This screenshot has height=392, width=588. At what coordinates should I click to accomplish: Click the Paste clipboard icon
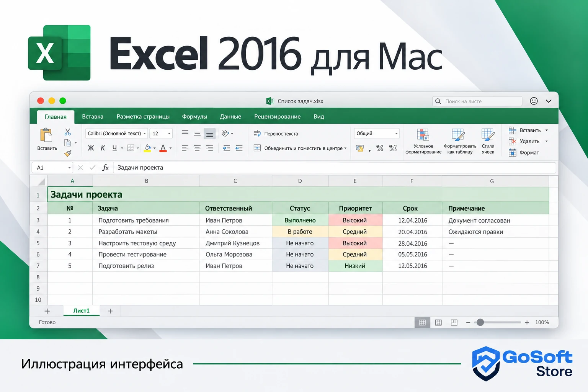[x=46, y=135]
